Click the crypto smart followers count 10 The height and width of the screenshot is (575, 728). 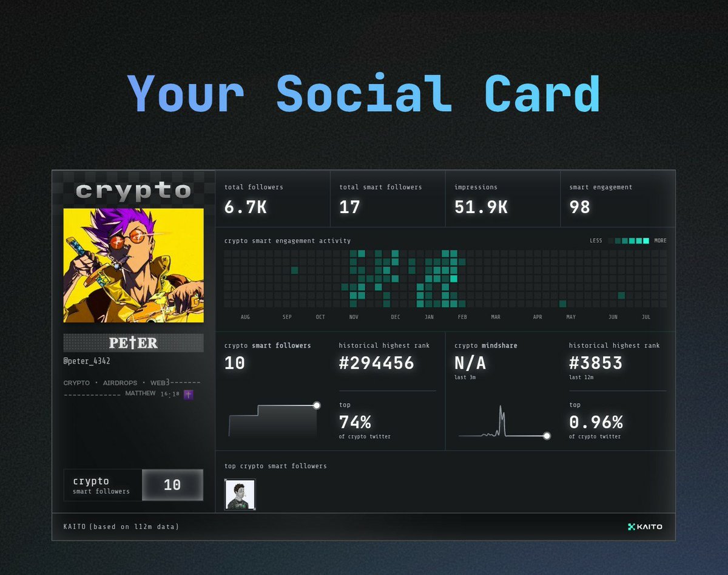[235, 364]
